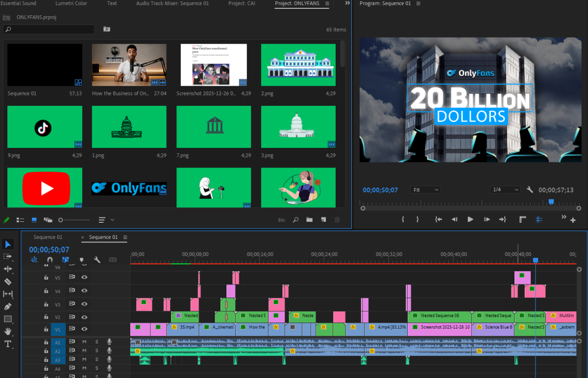
Task: Select the Pen tool in toolbar
Action: point(8,307)
